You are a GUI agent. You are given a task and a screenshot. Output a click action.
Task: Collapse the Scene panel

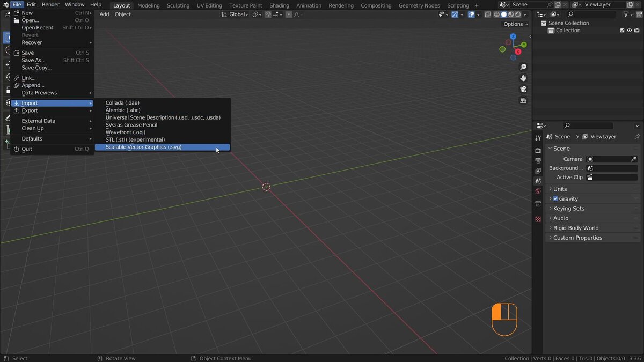click(593, 149)
